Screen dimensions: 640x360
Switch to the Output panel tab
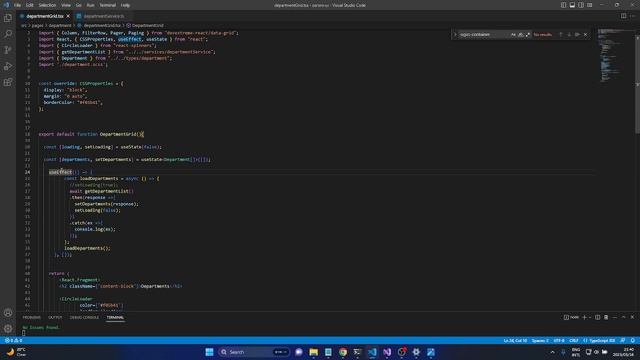coord(55,317)
